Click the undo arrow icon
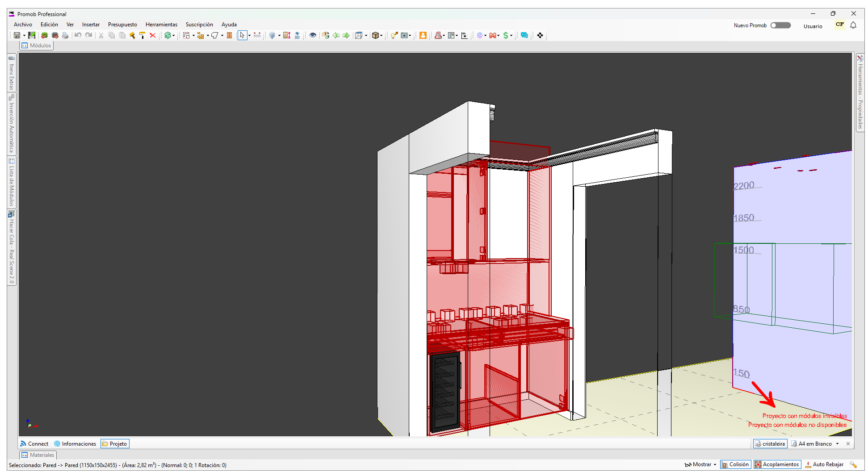Image resolution: width=868 pixels, height=472 pixels. tap(78, 35)
